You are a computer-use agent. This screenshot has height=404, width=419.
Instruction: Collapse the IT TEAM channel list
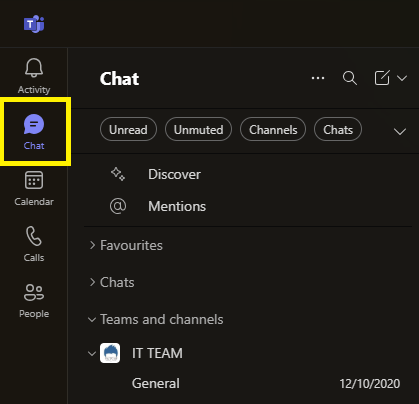(92, 353)
